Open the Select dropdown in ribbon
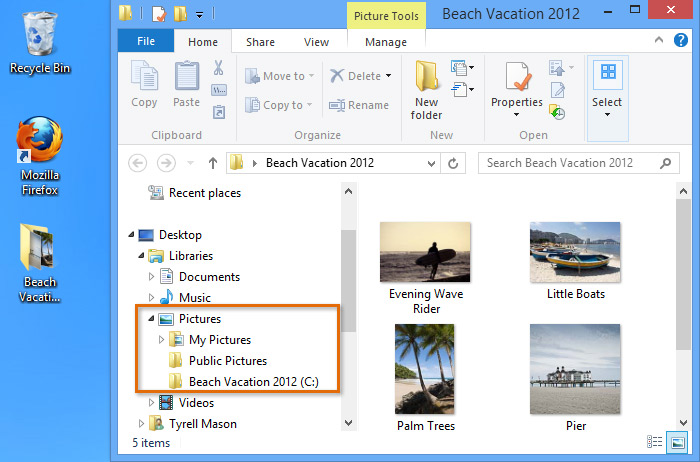 coord(606,86)
